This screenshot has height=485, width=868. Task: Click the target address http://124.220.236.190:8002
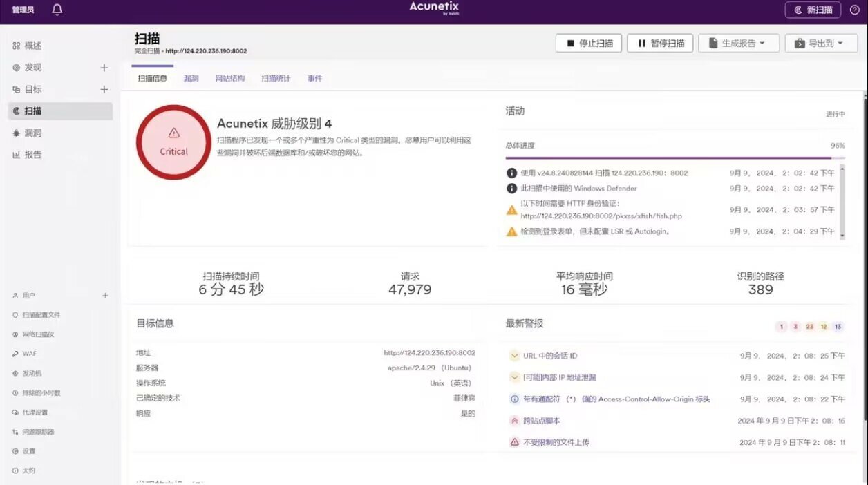[430, 353]
